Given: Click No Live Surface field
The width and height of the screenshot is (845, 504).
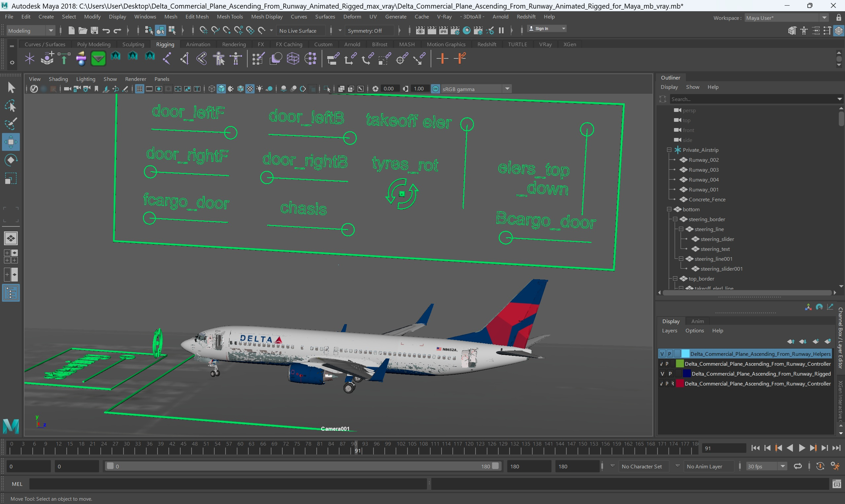Looking at the screenshot, I should pyautogui.click(x=301, y=31).
